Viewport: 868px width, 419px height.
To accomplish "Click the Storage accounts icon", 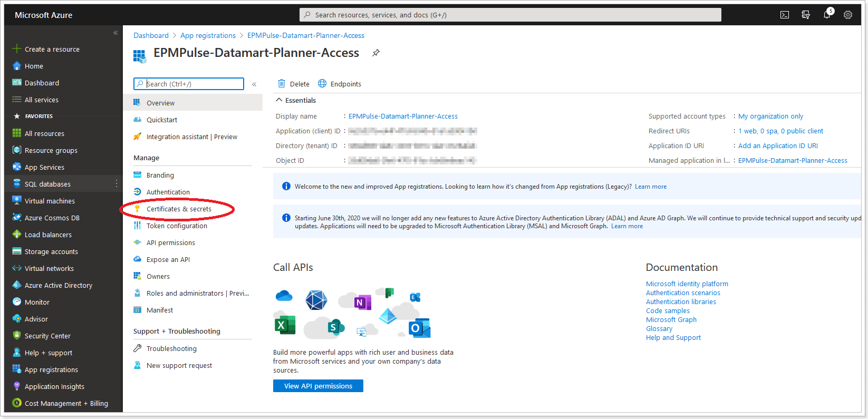I will point(17,251).
